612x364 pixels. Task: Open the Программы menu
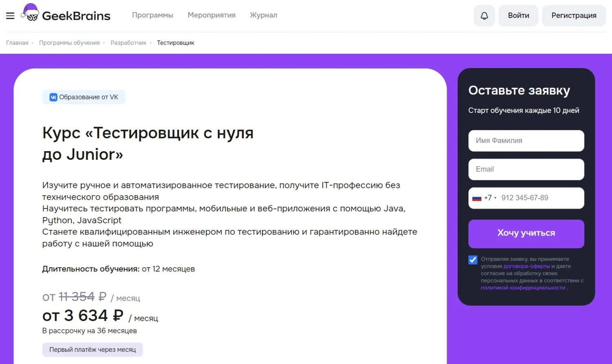coord(153,15)
